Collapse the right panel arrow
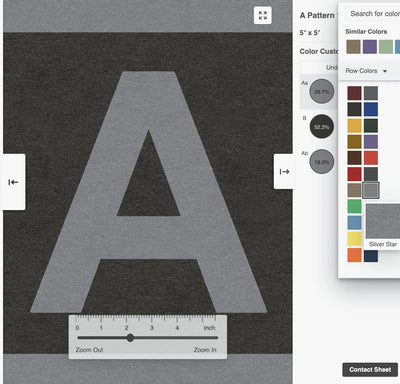Image resolution: width=400 pixels, height=384 pixels. [x=284, y=171]
